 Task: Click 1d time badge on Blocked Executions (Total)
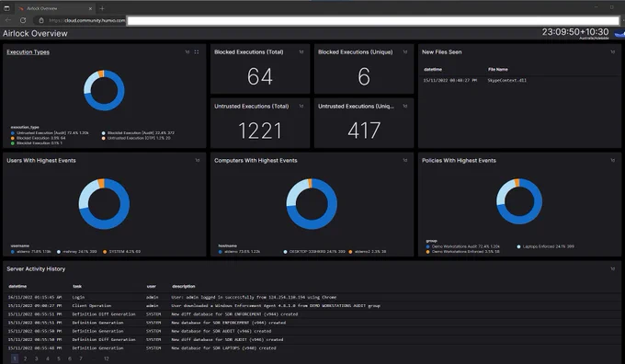click(x=301, y=51)
